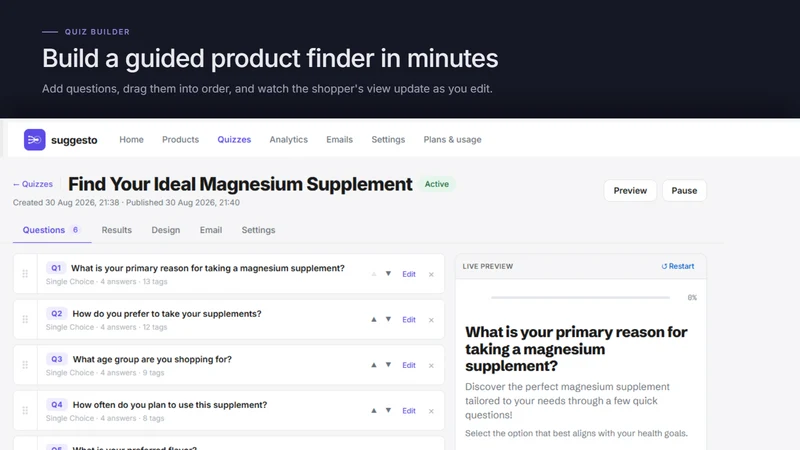Switch to the Design tab
The width and height of the screenshot is (800, 450).
tap(166, 230)
